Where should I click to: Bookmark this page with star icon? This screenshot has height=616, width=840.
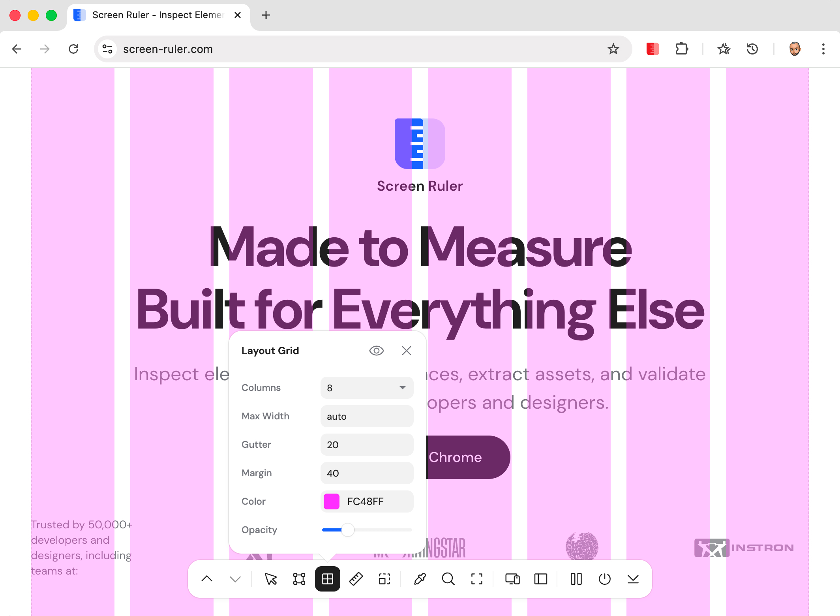[613, 49]
